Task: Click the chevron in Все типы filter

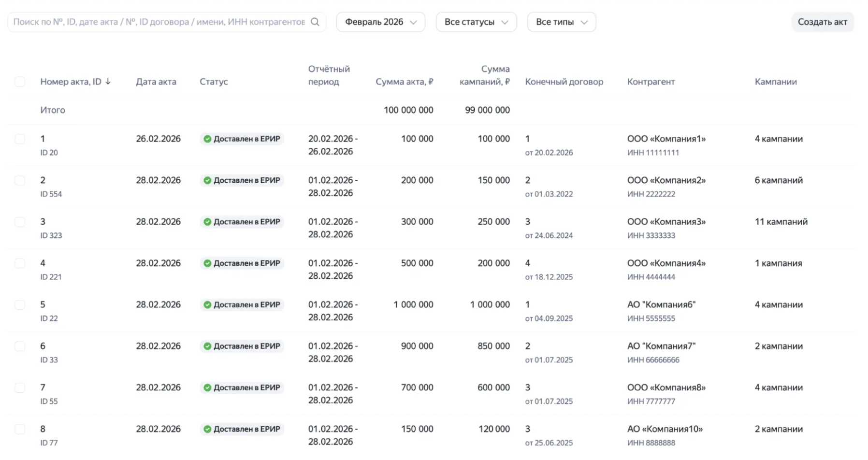Action: [584, 22]
